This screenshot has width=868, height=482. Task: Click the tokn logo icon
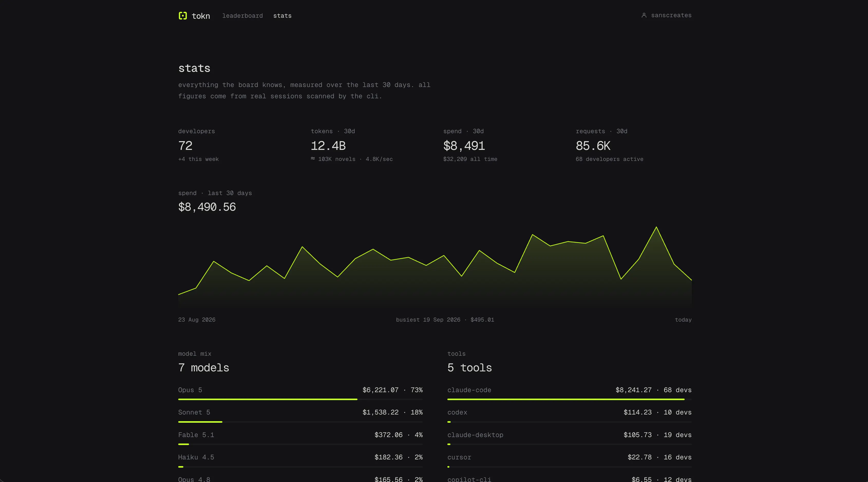tap(183, 15)
